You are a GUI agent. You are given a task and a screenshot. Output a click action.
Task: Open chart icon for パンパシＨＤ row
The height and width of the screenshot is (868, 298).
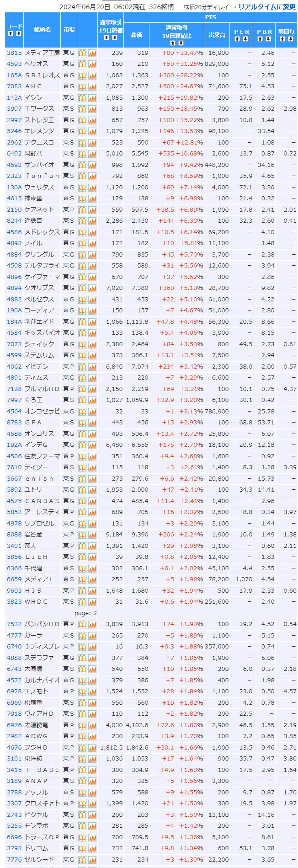pyautogui.click(x=92, y=624)
